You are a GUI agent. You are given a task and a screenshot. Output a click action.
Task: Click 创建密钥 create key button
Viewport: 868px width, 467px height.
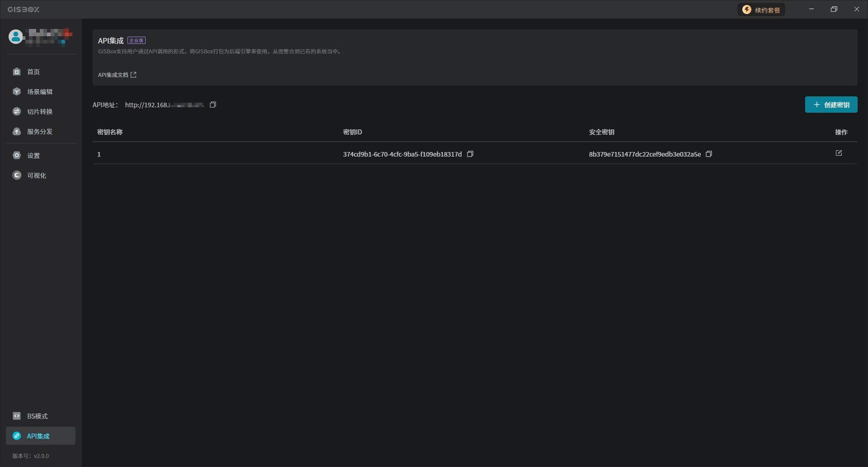click(x=831, y=105)
